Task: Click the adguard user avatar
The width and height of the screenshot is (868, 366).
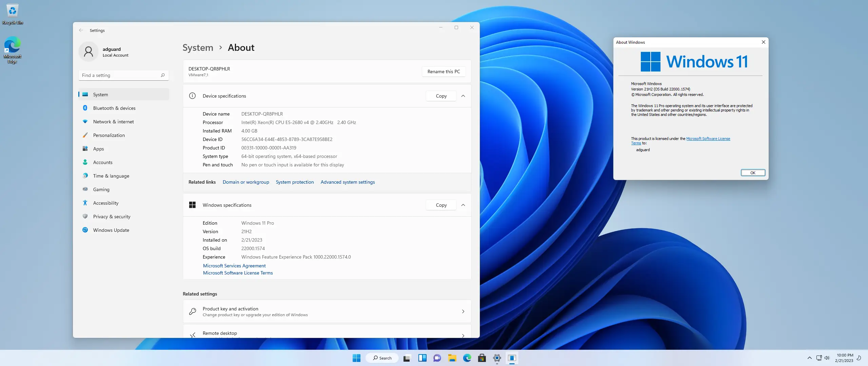Action: click(x=88, y=52)
